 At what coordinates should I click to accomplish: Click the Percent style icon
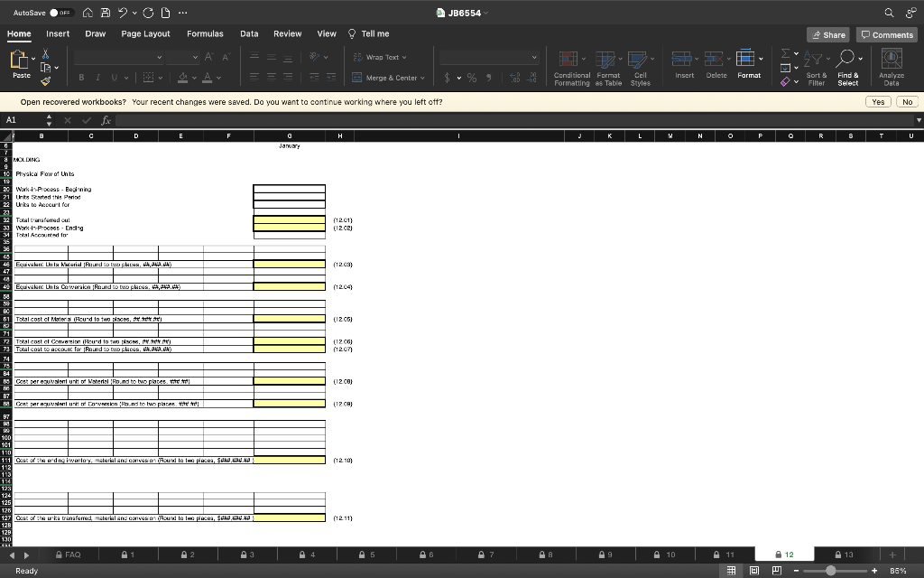pyautogui.click(x=472, y=78)
